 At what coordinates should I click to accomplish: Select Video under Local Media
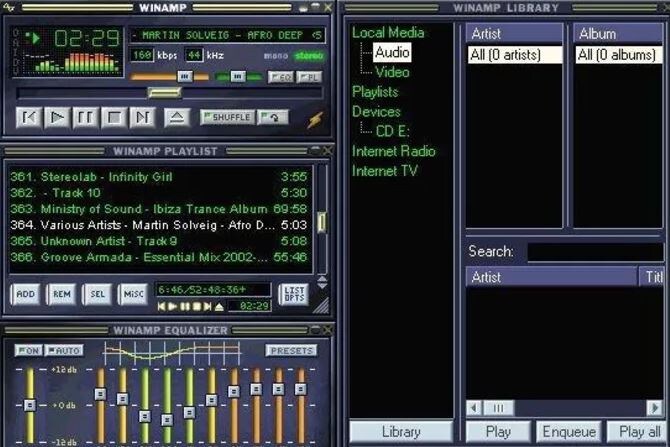click(x=392, y=72)
